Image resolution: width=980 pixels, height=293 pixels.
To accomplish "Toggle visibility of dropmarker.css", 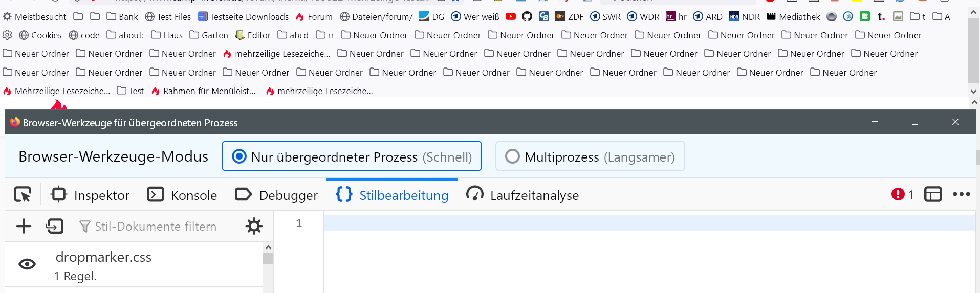I will pos(27,264).
